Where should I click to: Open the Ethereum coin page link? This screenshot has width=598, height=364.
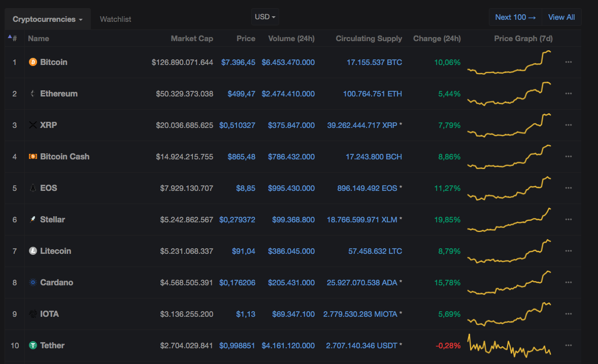(59, 93)
